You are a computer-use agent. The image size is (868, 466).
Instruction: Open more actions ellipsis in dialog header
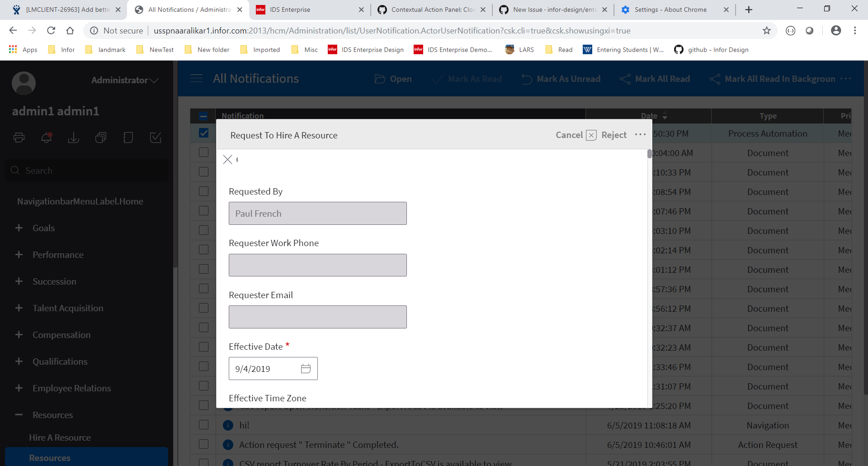point(640,135)
